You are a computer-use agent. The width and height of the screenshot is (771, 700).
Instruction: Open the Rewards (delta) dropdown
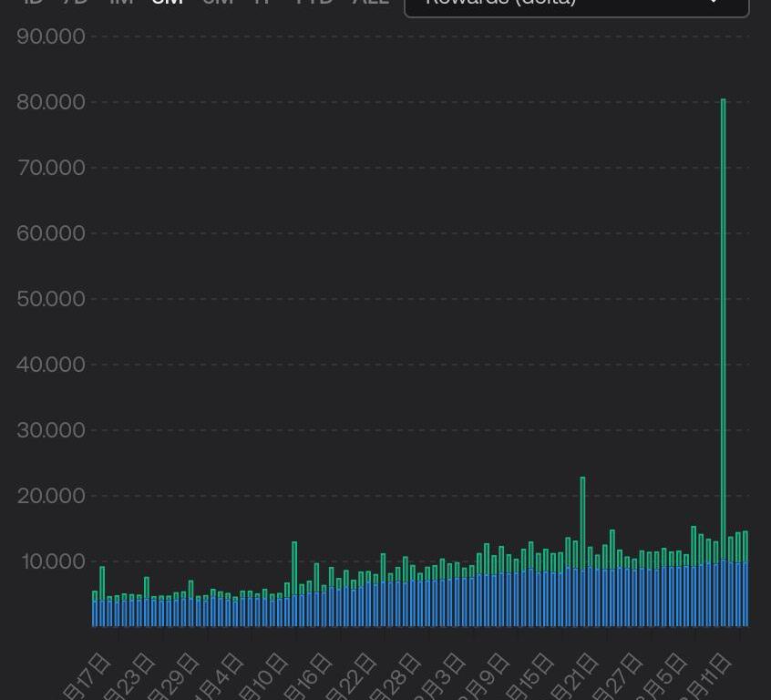576,5
